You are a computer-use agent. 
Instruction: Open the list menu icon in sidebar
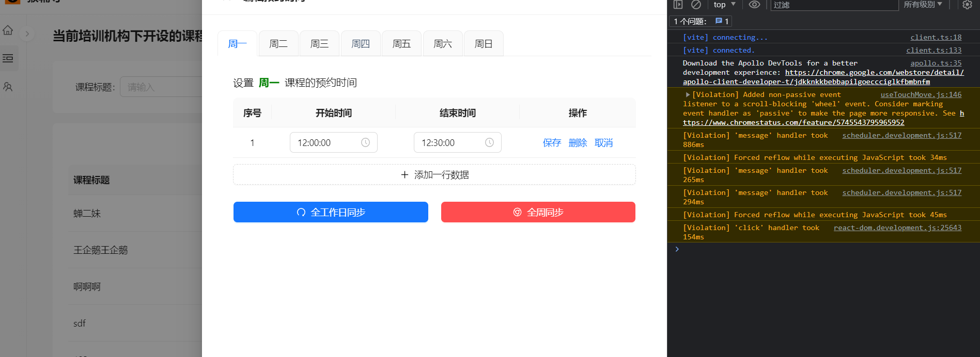[x=8, y=58]
